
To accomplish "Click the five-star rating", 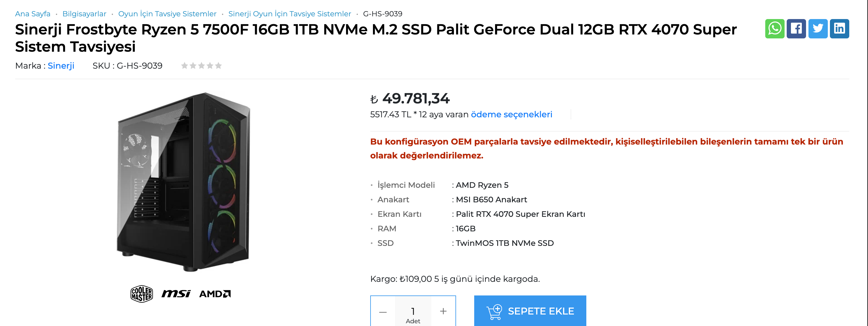I will tap(201, 66).
